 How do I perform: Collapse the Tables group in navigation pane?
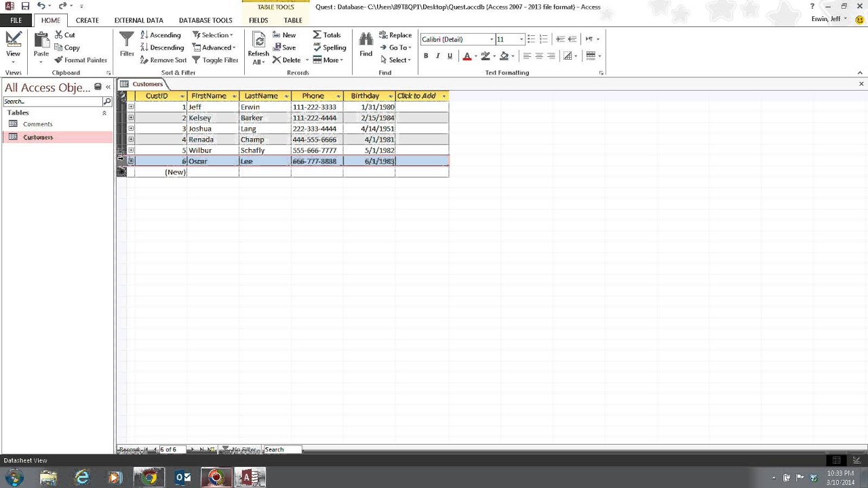click(x=104, y=113)
